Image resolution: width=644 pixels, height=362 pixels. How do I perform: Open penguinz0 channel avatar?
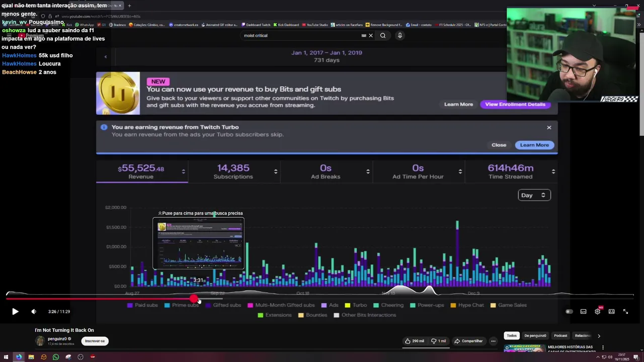(40, 341)
